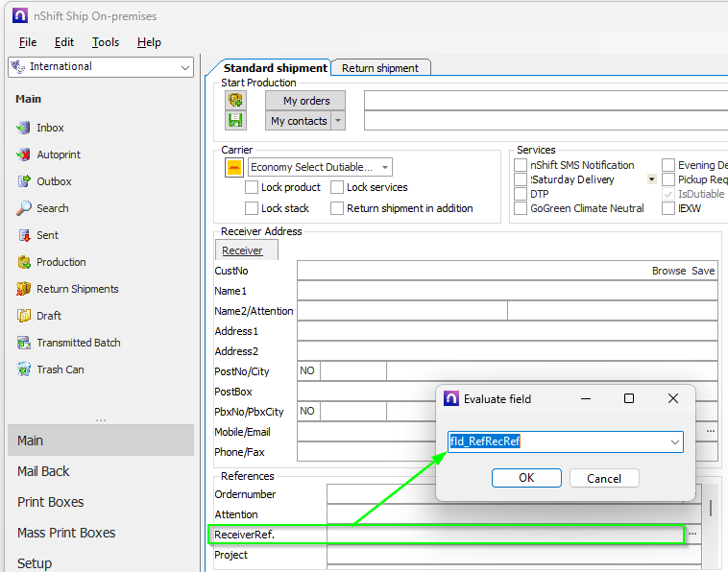Go to the Outbox icon

[23, 181]
